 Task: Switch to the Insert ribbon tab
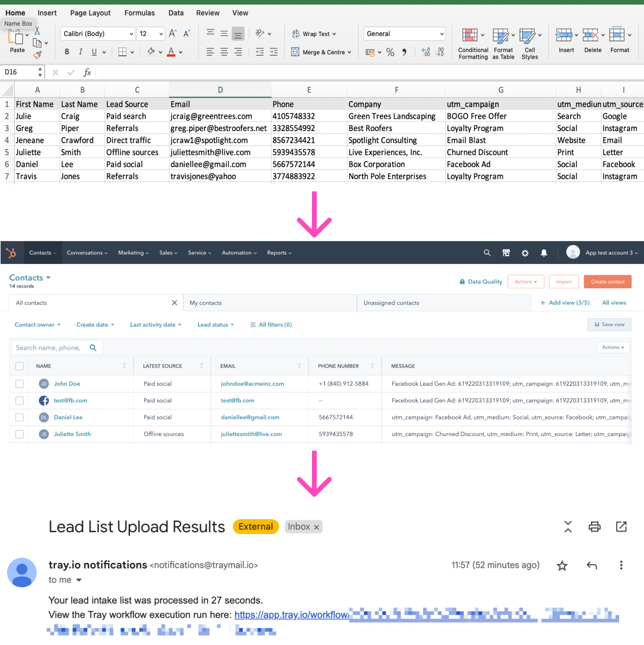[47, 13]
